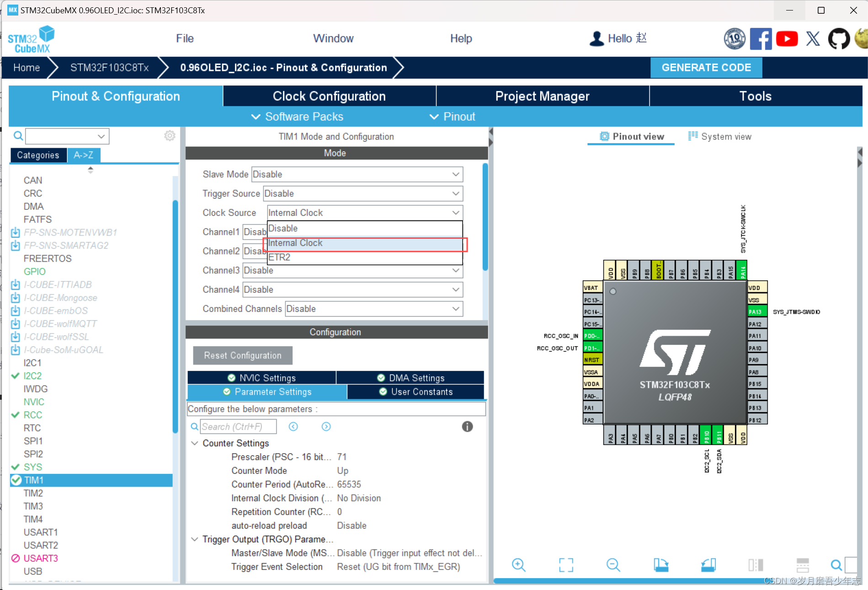Go to previous parameter search result
The height and width of the screenshot is (590, 868).
click(x=293, y=426)
